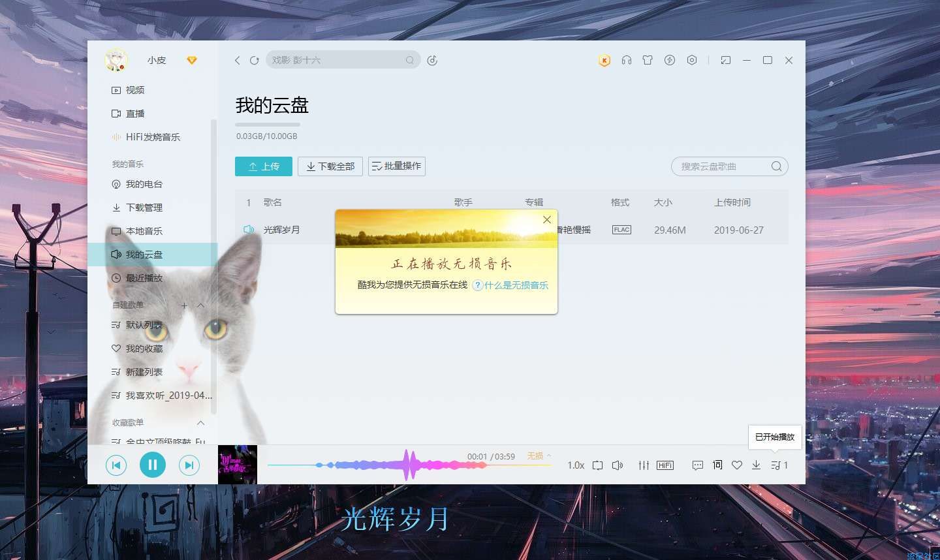Open the 我的收藏 playlist
Viewport: 940px width, 560px height.
pos(144,349)
